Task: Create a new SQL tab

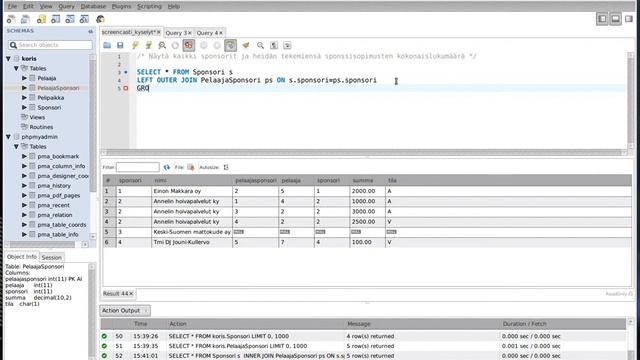Action: click(11, 19)
